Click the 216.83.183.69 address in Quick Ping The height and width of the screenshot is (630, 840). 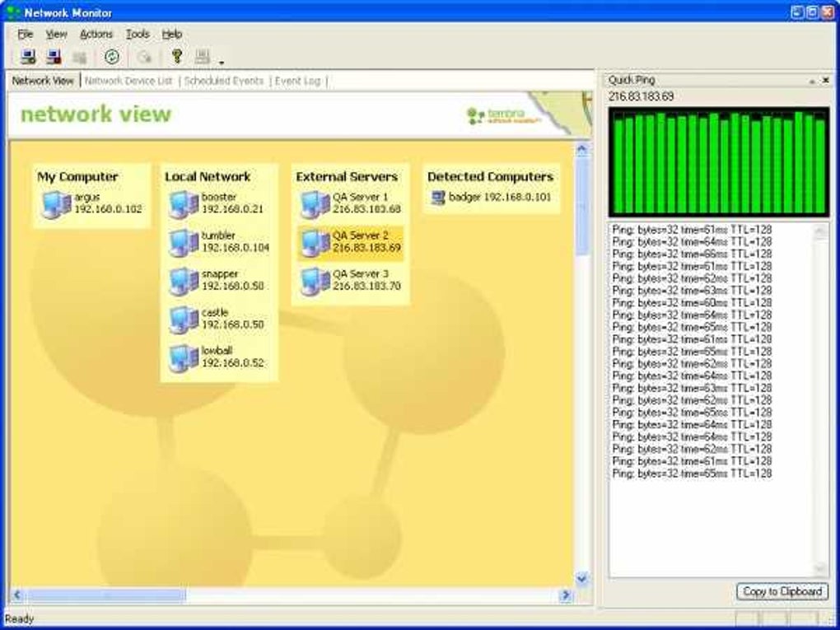click(x=642, y=97)
